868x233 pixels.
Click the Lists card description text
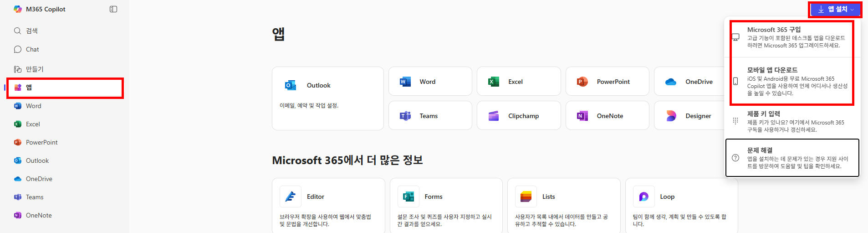[x=562, y=220]
